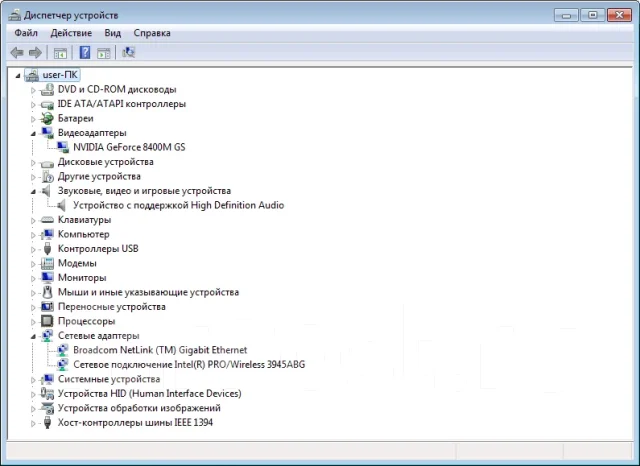Viewport: 640px width, 466px height.
Task: Select Устройство с поддержкой High Definition Audio
Action: [x=178, y=205]
